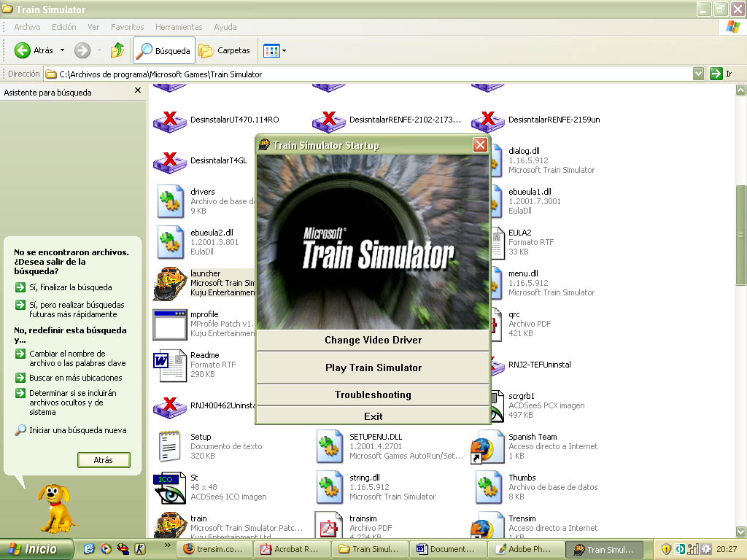Open the Train Simulator launcher icon

169,283
